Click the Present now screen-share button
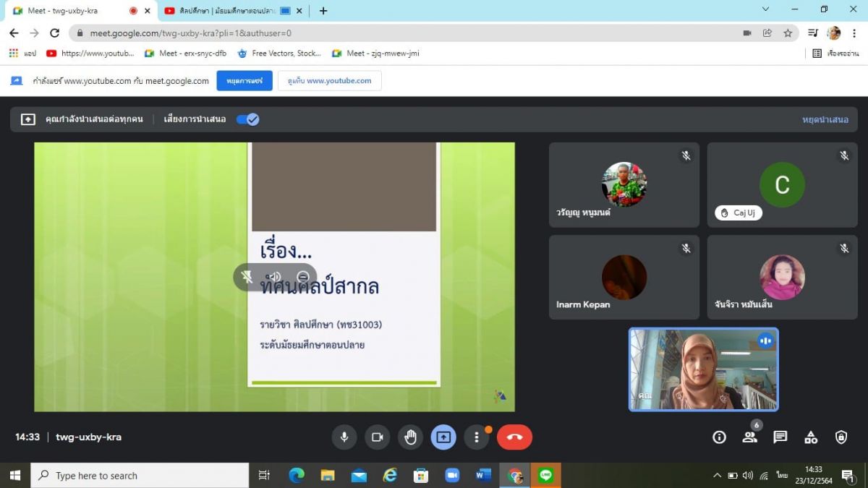868x488 pixels. click(443, 437)
